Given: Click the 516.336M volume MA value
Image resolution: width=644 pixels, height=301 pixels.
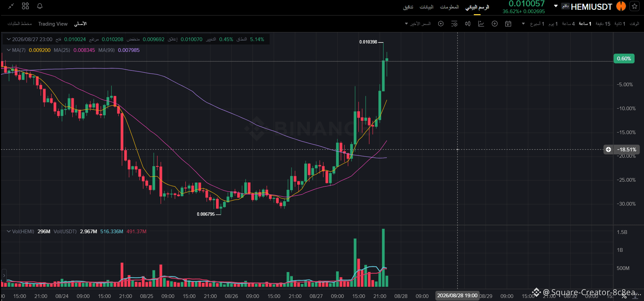Looking at the screenshot, I should pyautogui.click(x=112, y=232).
